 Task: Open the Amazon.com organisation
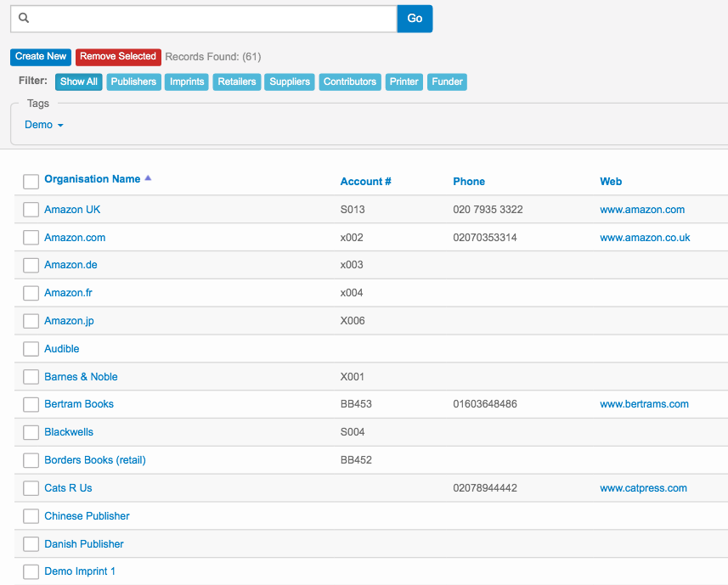[75, 238]
